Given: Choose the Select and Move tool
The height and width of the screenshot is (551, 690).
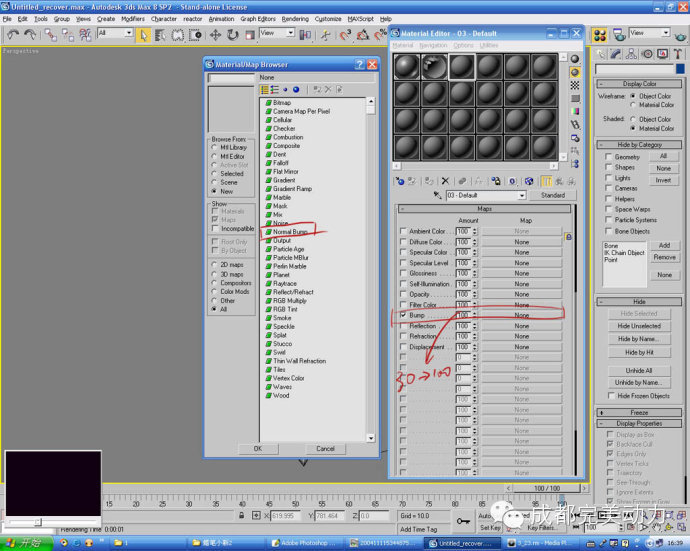Looking at the screenshot, I should pos(215,35).
